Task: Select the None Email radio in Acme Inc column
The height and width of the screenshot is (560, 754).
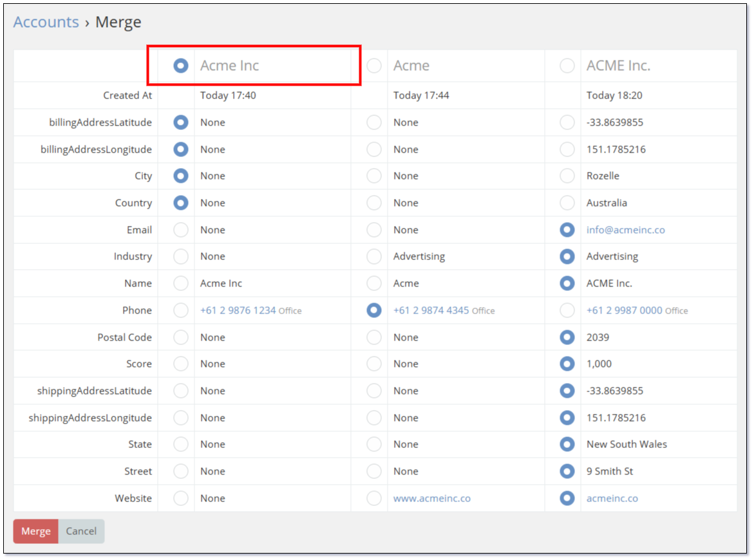Action: point(181,230)
